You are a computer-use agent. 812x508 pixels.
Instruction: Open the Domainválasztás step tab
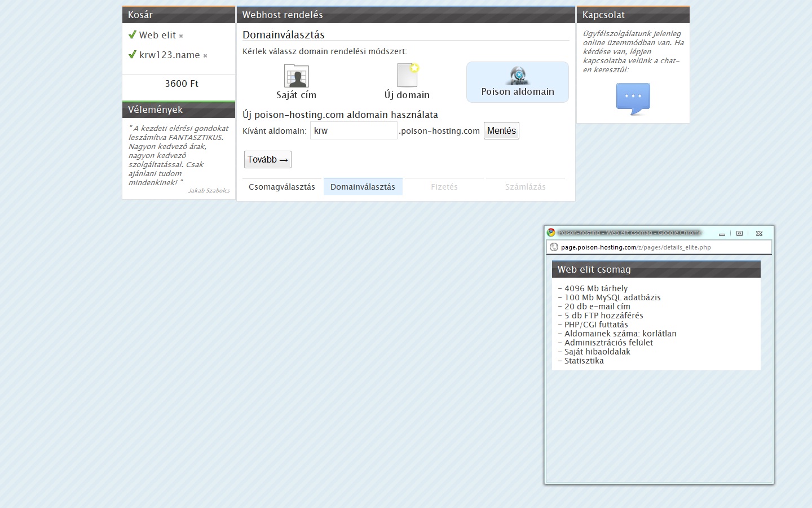[x=363, y=187]
